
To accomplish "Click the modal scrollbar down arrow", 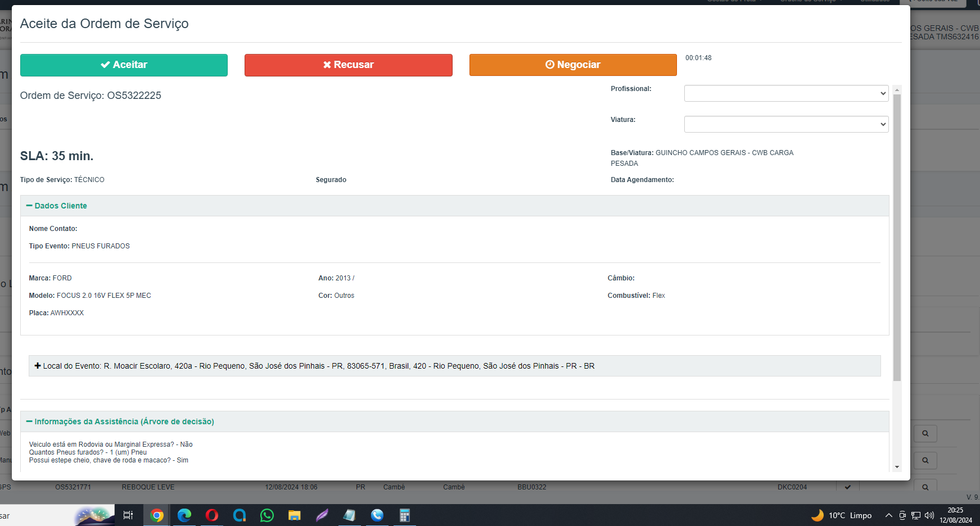I will [897, 467].
